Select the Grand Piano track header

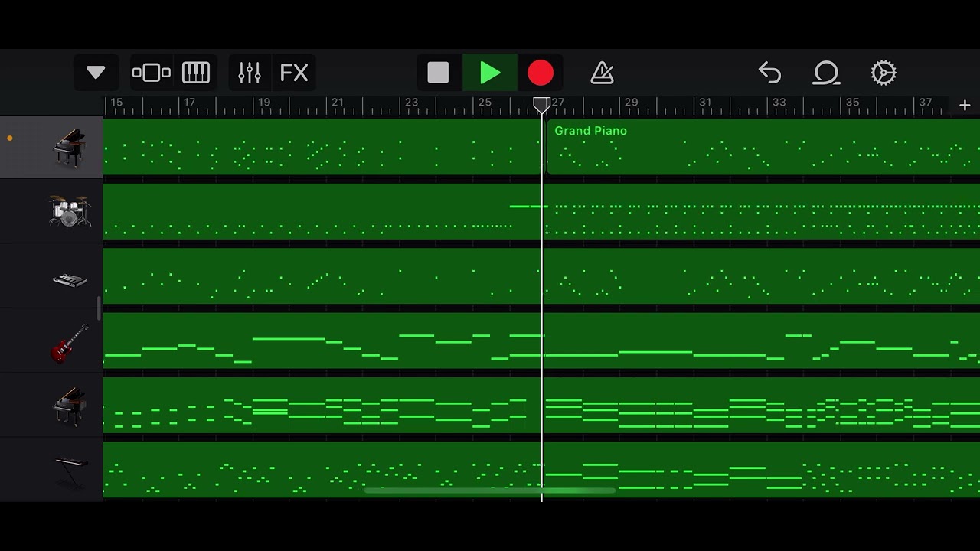pos(51,148)
